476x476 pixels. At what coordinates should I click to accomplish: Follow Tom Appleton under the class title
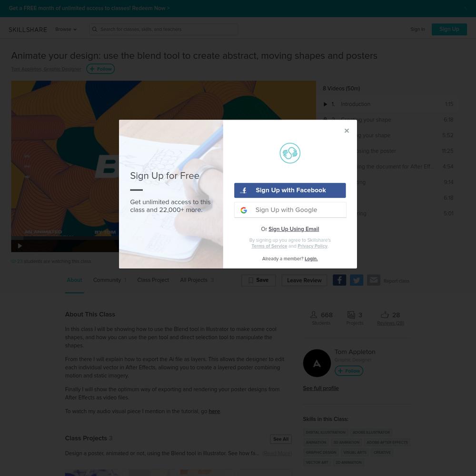pos(100,69)
